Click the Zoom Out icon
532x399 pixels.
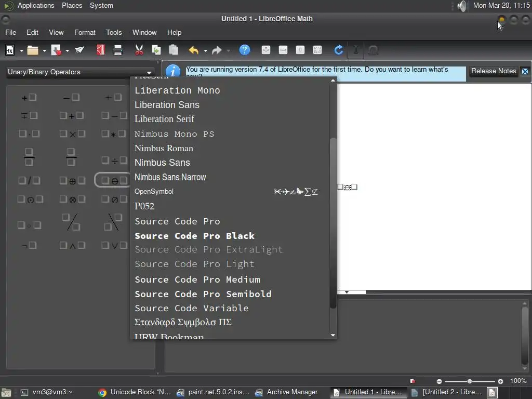pos(283,50)
